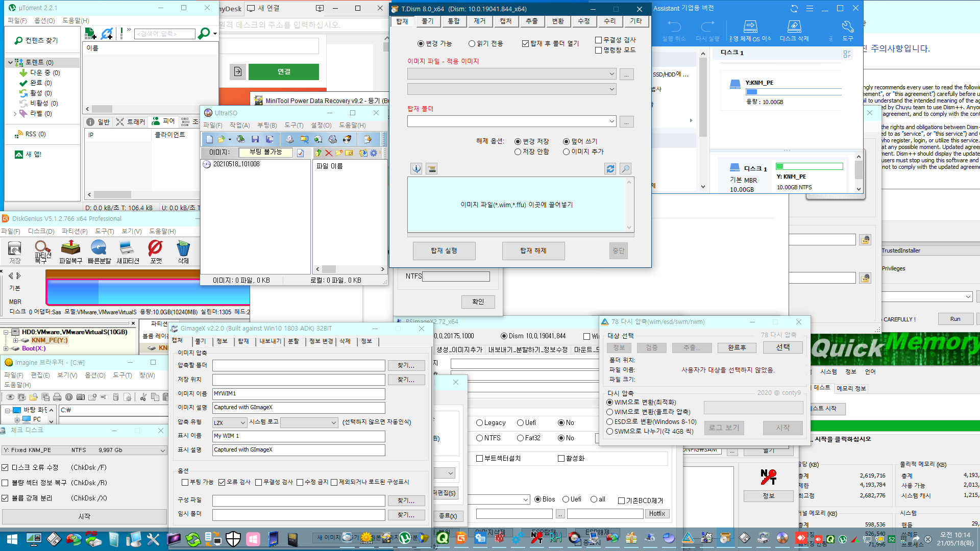Click the 시작 button in 체크 디스크 window
980x551 pixels.
(84, 517)
